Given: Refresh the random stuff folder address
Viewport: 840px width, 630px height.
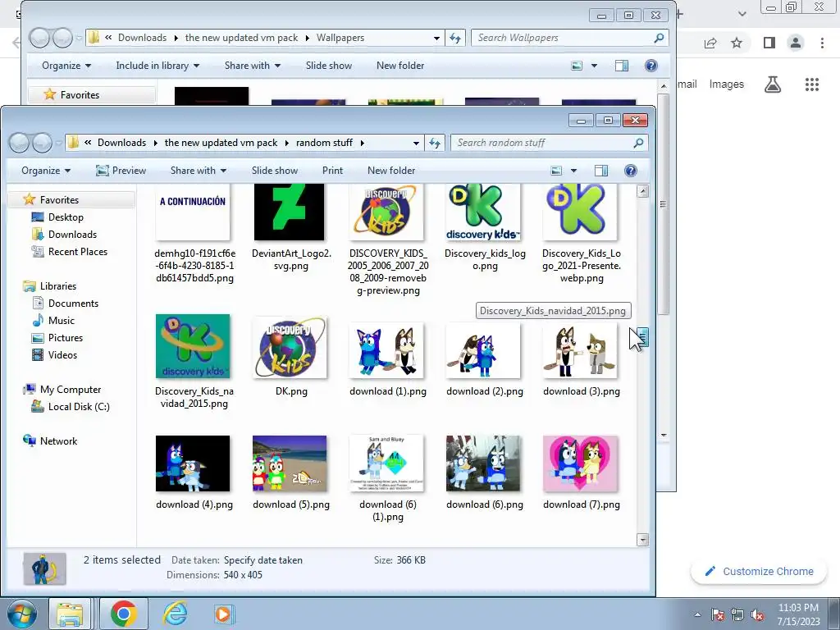Looking at the screenshot, I should [x=435, y=143].
